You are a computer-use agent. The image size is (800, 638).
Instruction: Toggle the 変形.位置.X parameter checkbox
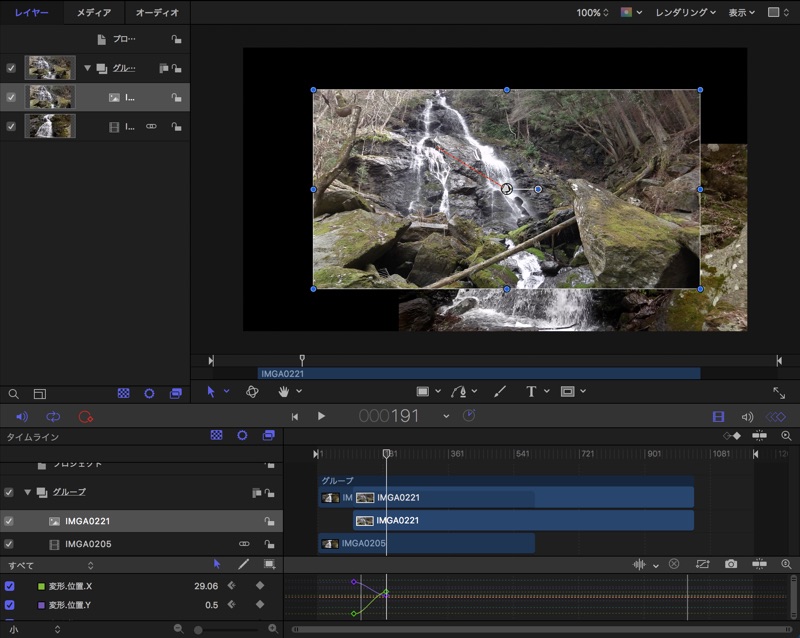[x=9, y=586]
